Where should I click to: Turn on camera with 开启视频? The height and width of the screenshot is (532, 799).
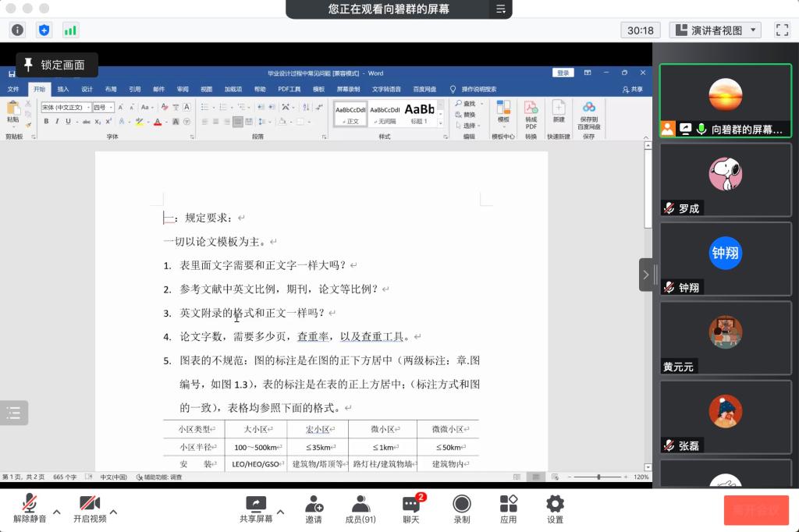90,508
